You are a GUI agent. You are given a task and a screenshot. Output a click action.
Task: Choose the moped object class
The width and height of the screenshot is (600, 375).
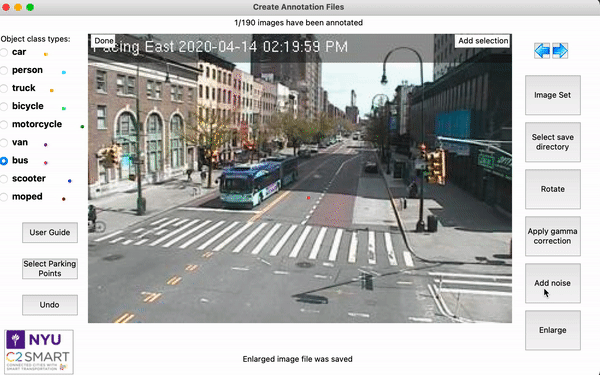pos(4,197)
